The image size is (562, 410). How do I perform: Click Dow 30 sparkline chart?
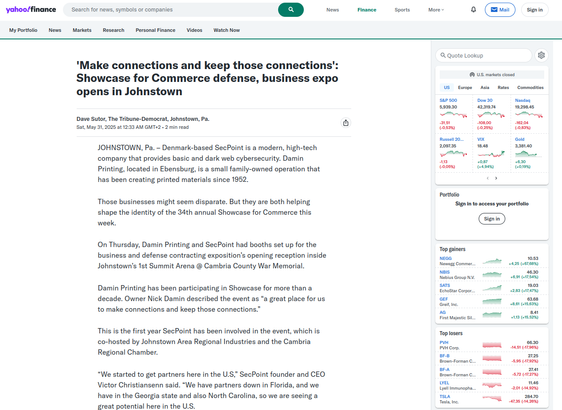click(491, 115)
